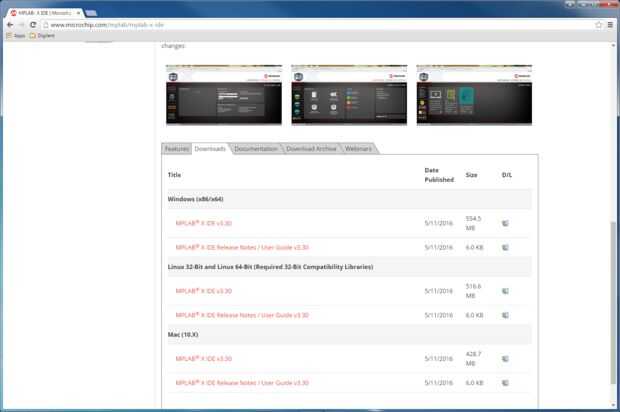
Task: Click the 'Date Published' column header
Action: click(x=439, y=175)
